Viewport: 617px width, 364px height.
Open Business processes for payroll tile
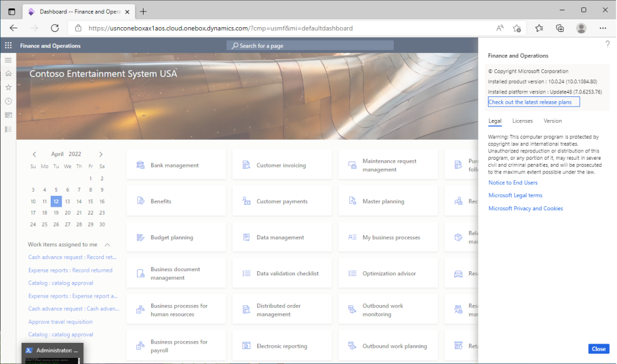pos(176,346)
